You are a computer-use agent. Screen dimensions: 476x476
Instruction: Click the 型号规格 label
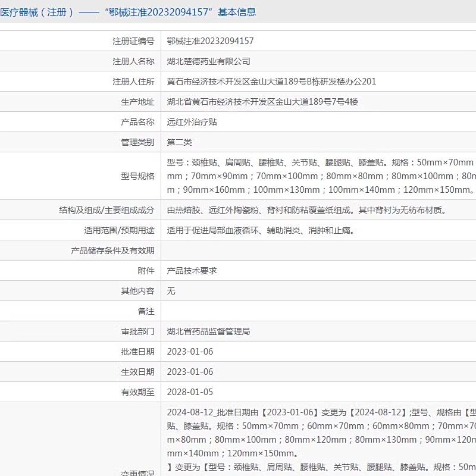pyautogui.click(x=137, y=176)
